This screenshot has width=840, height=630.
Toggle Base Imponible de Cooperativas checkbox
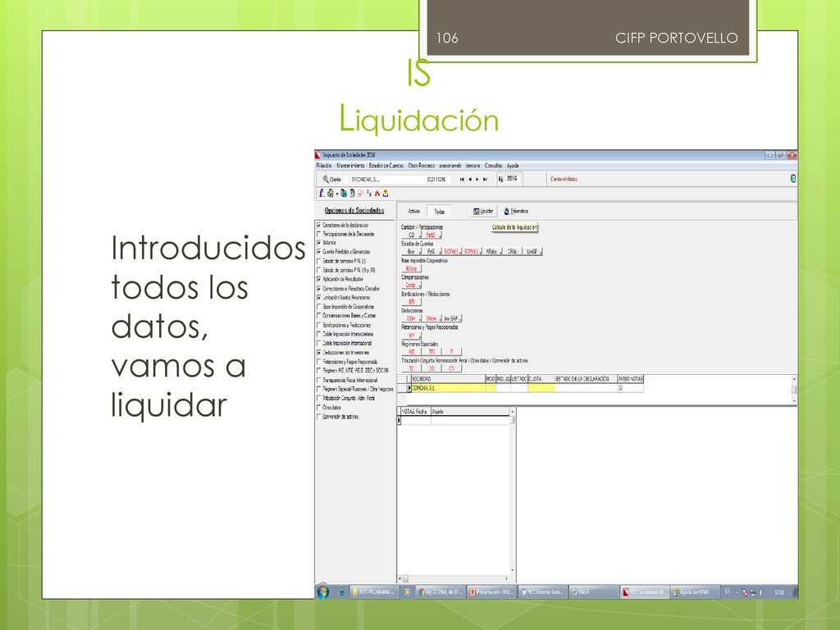(x=319, y=307)
